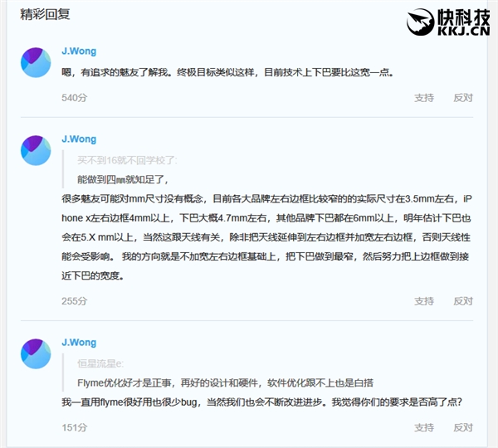Click 支持 on the 255分 comment
This screenshot has height=448, width=498.
click(424, 301)
